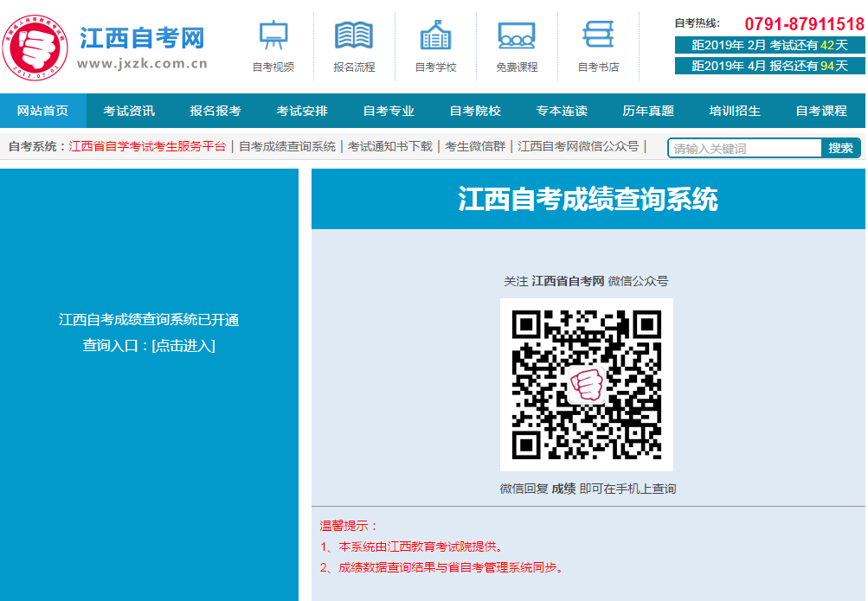Open the 报名流程 book icon
Viewport: 868px width, 601px height.
tap(354, 35)
